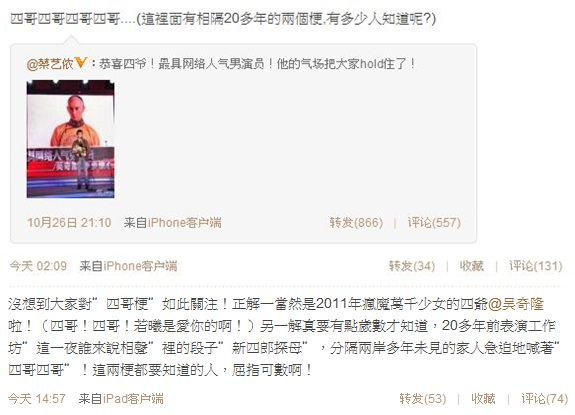This screenshot has height=415, width=575.
Task: Click 转发(53) under second post
Action: tap(422, 398)
